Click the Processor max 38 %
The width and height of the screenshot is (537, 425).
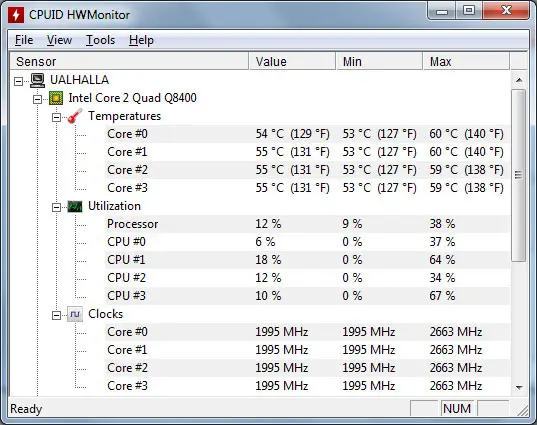(x=442, y=224)
